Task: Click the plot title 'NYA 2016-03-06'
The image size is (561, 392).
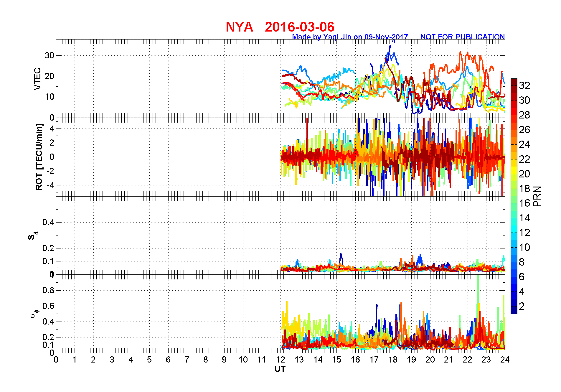Action: click(280, 27)
